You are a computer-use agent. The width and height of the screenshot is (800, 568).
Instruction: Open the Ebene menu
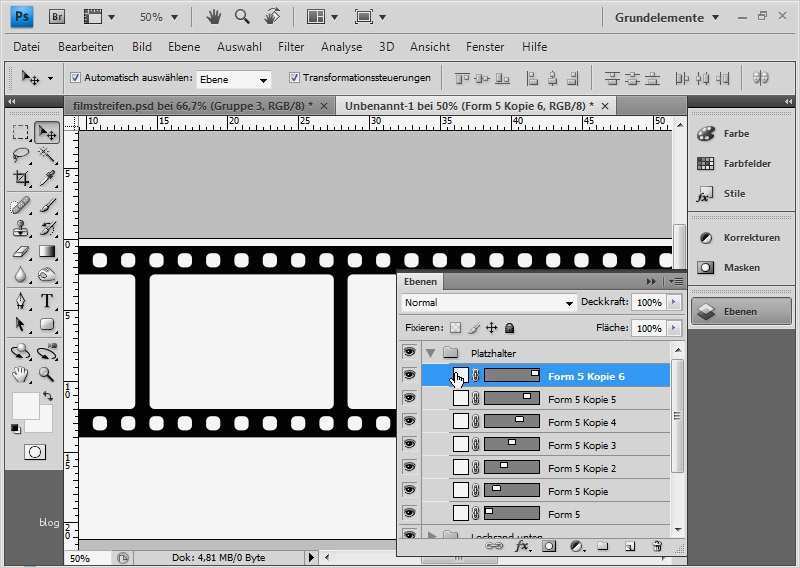point(184,47)
